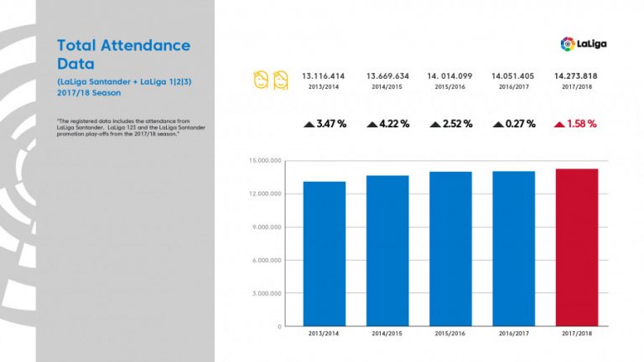Click the blue 2014/2015 bar
The height and width of the screenshot is (362, 644).
[387, 251]
